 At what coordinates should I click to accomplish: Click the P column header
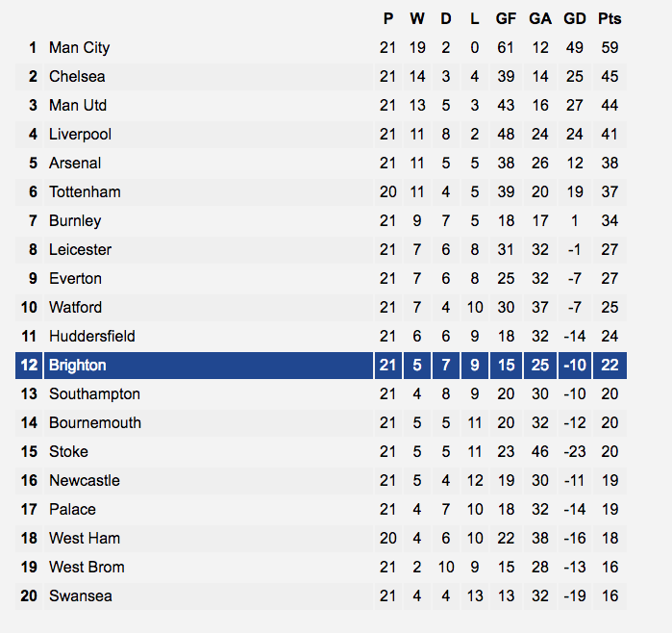pos(387,19)
